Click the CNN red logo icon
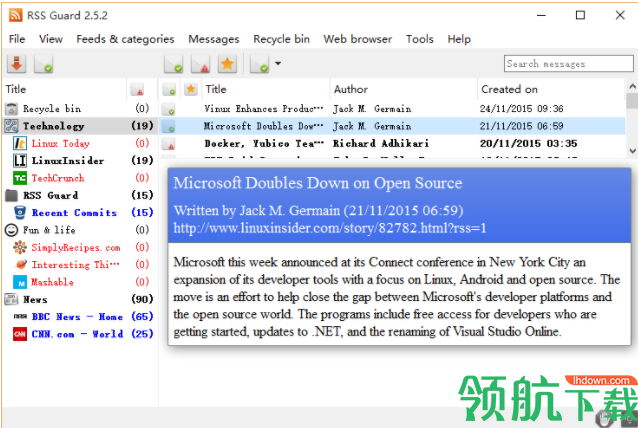 [x=20, y=334]
